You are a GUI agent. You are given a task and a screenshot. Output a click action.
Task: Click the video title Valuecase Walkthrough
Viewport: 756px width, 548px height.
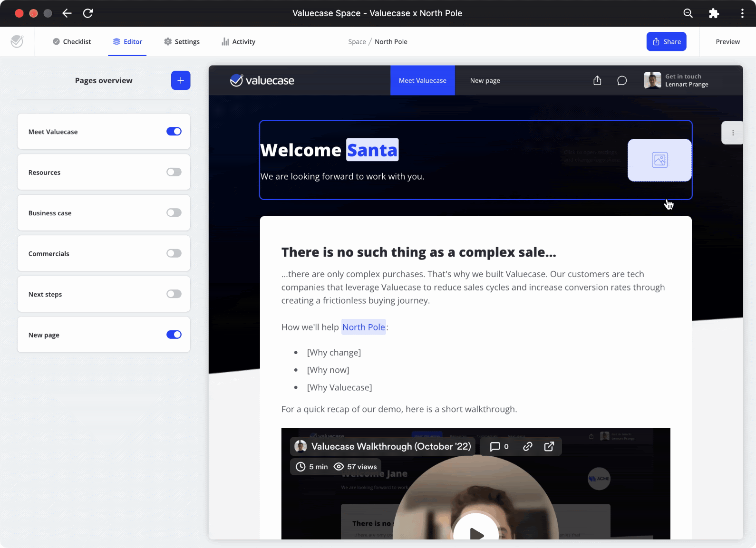tap(391, 446)
